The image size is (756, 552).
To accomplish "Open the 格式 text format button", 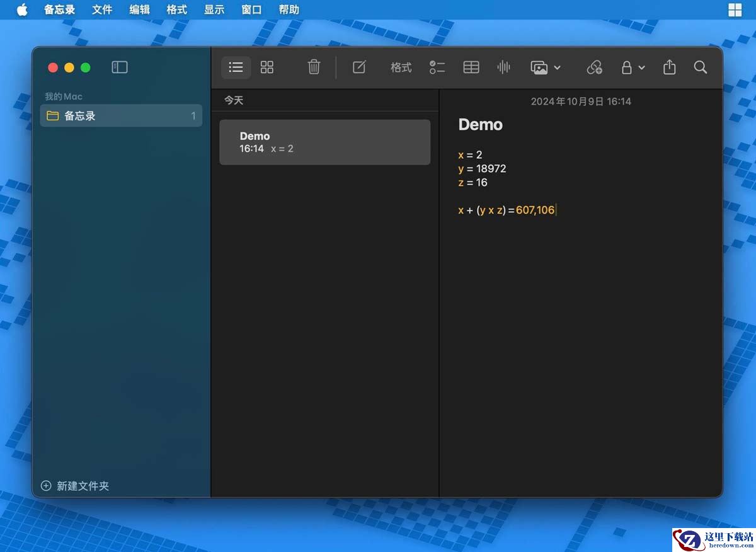I will 401,67.
